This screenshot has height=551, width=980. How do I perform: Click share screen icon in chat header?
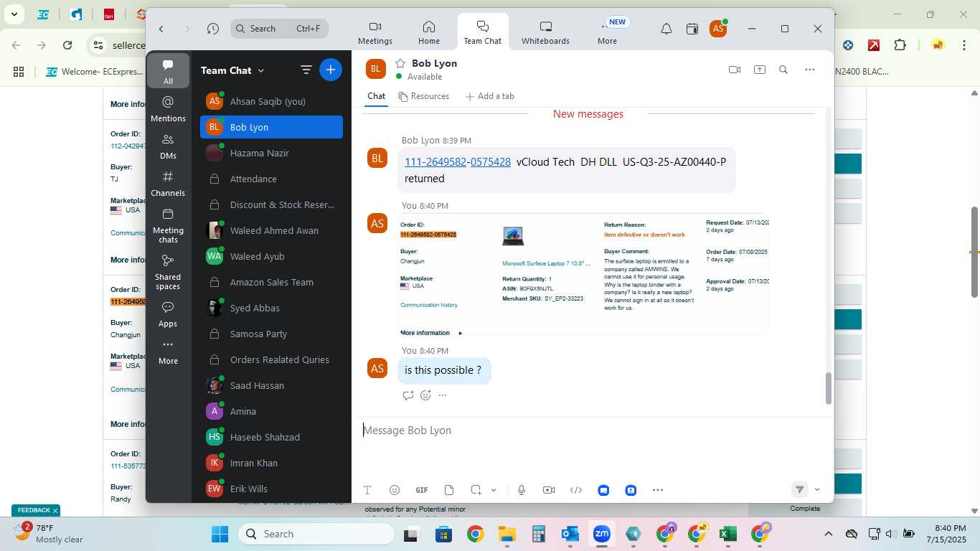759,70
